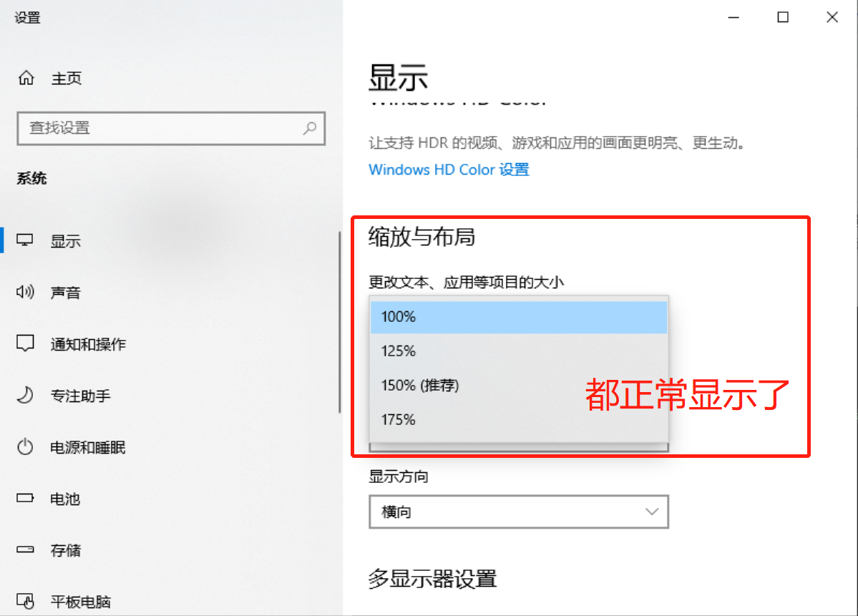This screenshot has width=858, height=616.
Task: Click the 存储 (Storage) sidebar icon
Action: tap(26, 550)
